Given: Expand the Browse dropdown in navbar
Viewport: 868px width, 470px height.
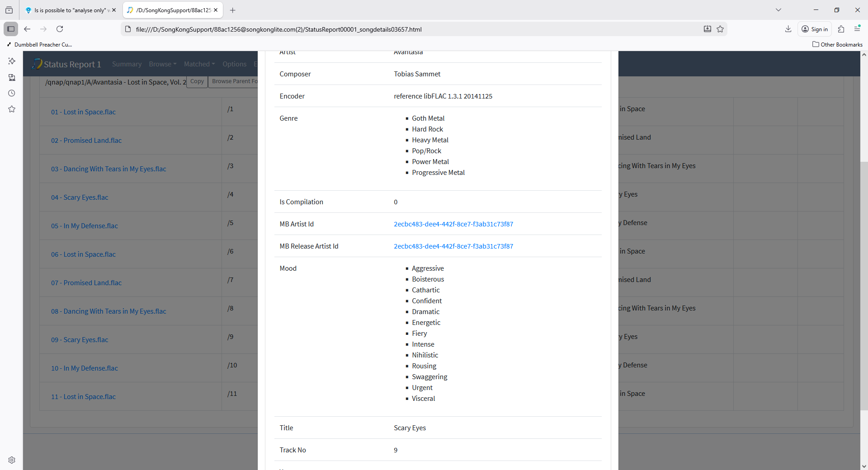Looking at the screenshot, I should pos(162,64).
